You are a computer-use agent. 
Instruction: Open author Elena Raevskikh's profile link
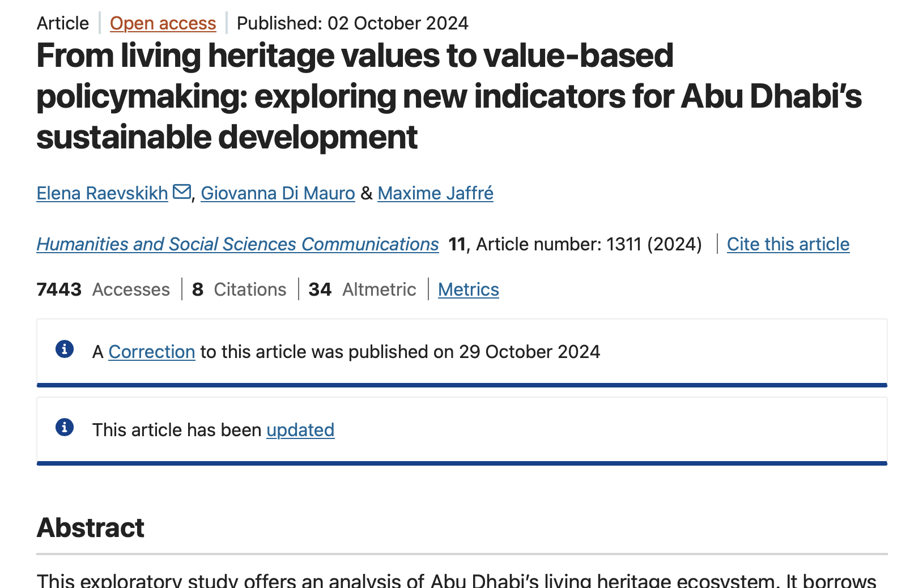[x=102, y=193]
